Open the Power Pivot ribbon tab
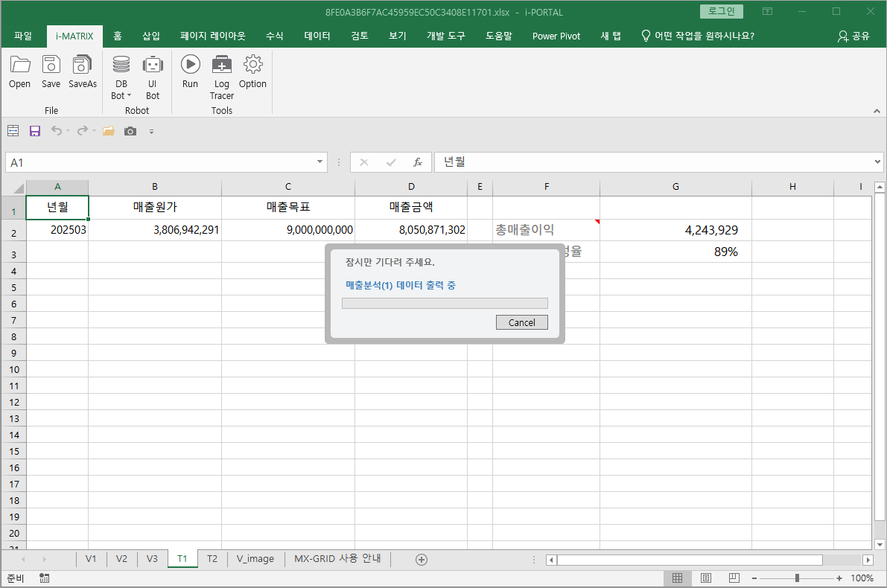 pos(556,36)
